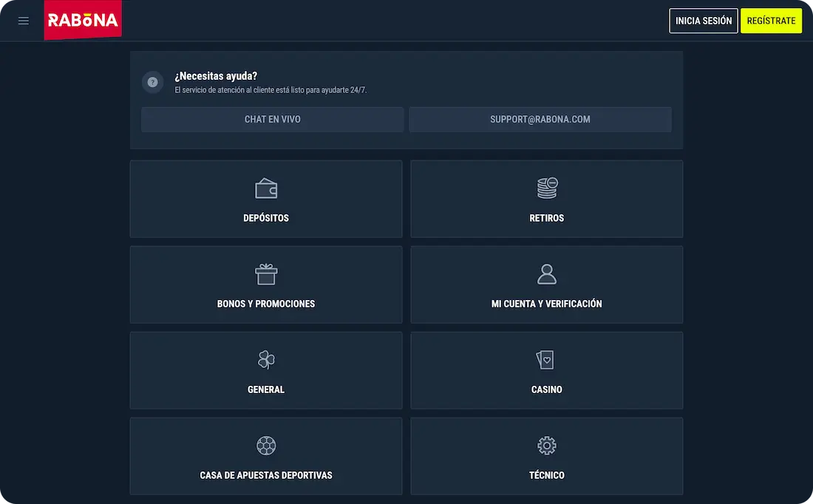Click the user profile icon for account
Image resolution: width=813 pixels, height=504 pixels.
547,274
